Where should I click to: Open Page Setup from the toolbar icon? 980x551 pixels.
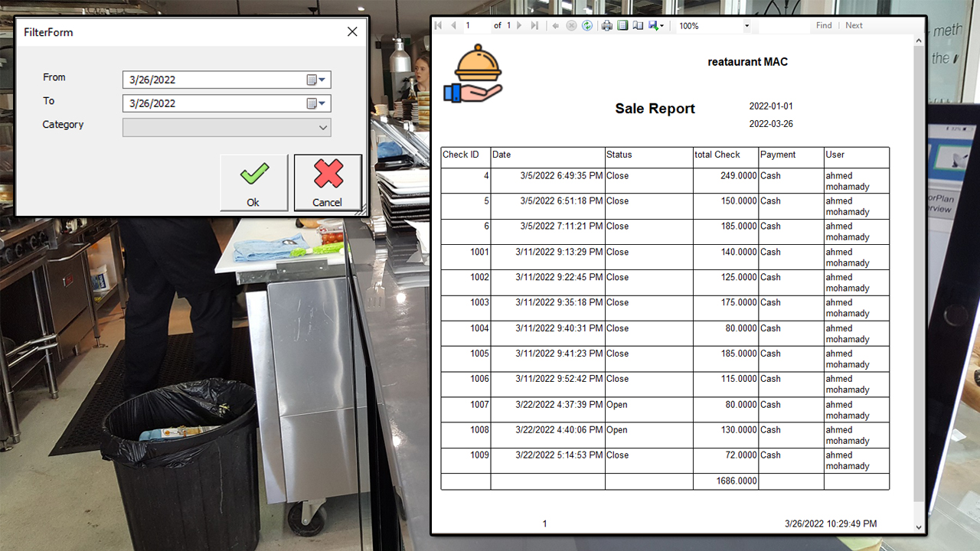pyautogui.click(x=639, y=25)
